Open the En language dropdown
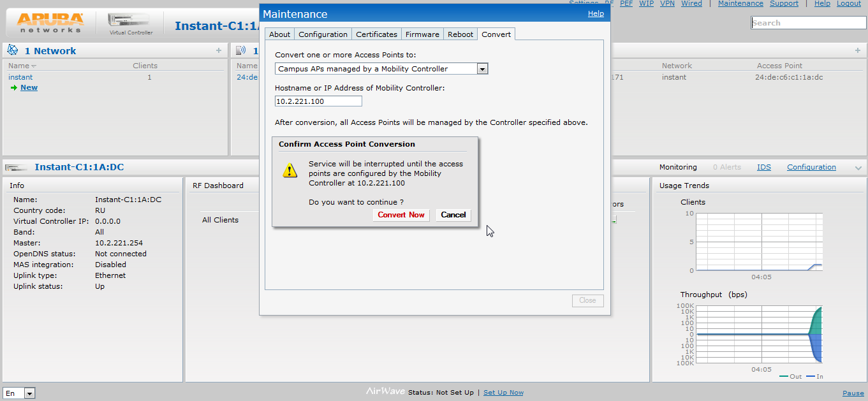The width and height of the screenshot is (868, 401). [29, 393]
